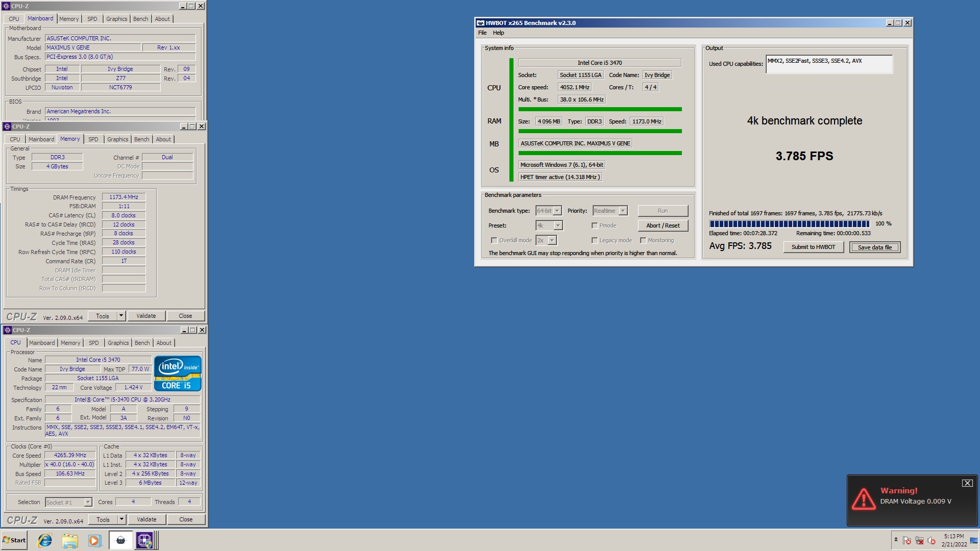The image size is (980, 551).
Task: Open the Start menu
Action: point(14,540)
